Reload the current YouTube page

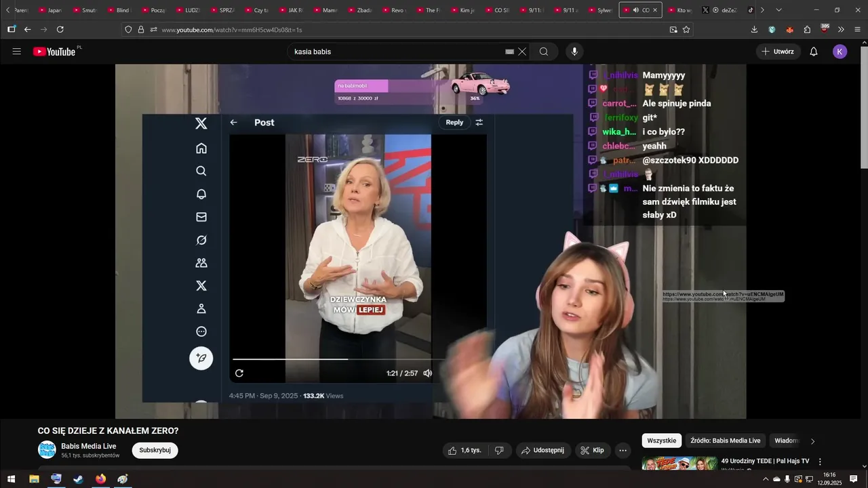pos(60,30)
